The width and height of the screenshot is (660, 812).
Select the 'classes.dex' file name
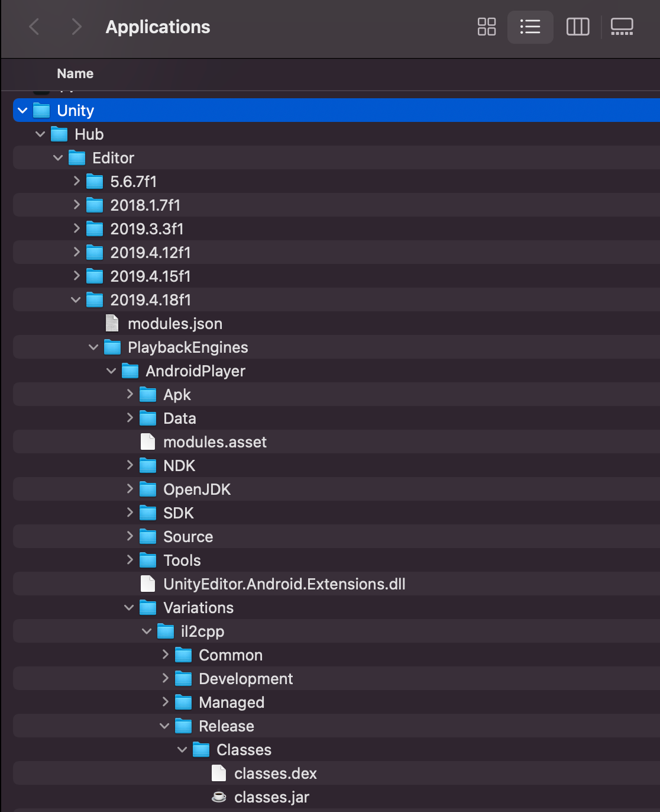[276, 774]
